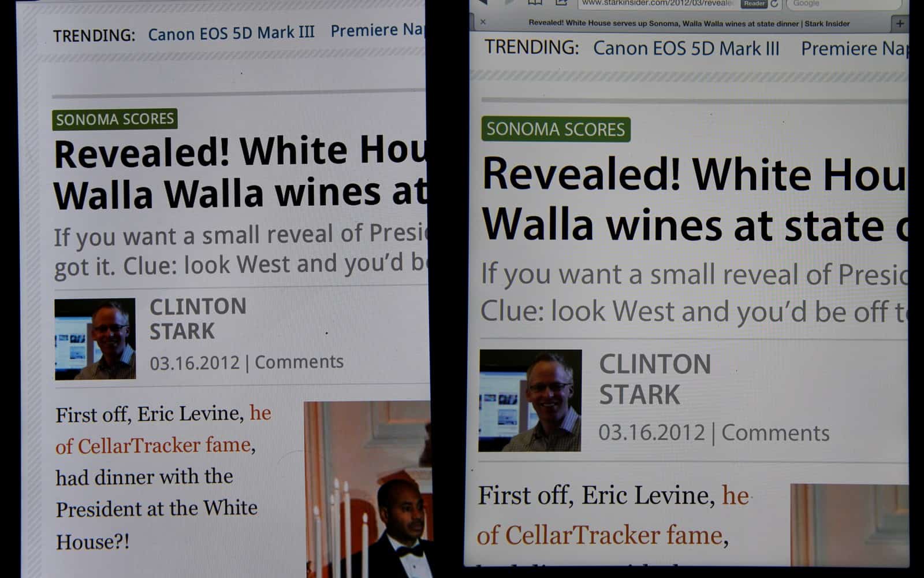The width and height of the screenshot is (924, 578).
Task: Go back using the Safari back arrow
Action: (x=482, y=2)
